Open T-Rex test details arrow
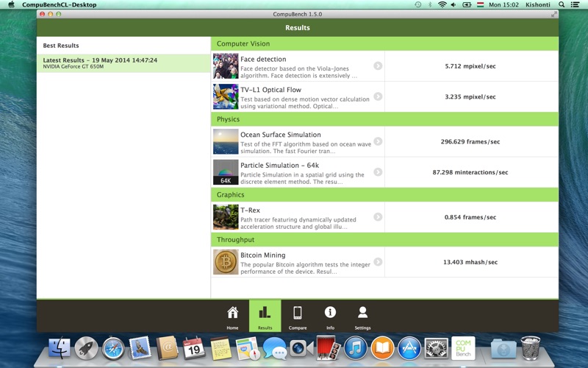588x368 pixels. pyautogui.click(x=378, y=216)
